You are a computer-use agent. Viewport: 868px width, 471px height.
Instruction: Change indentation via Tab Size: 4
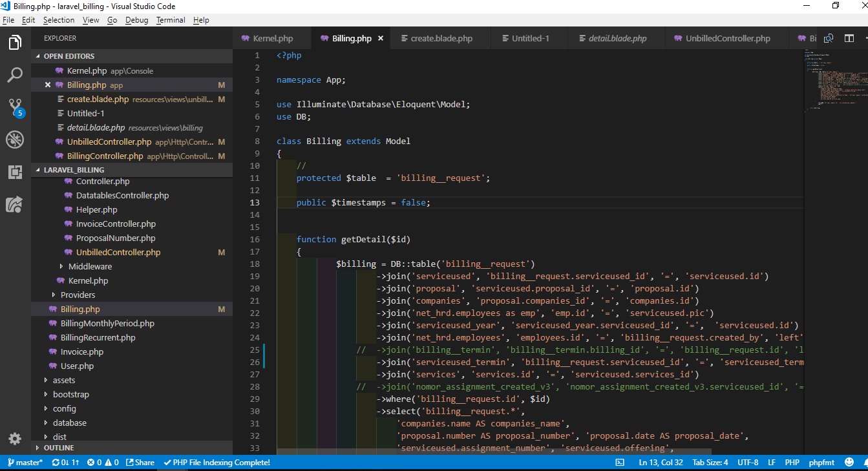click(710, 463)
